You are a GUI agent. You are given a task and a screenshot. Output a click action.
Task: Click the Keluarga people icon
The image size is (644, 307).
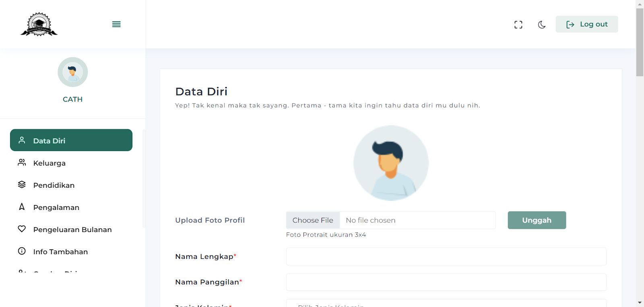click(22, 162)
